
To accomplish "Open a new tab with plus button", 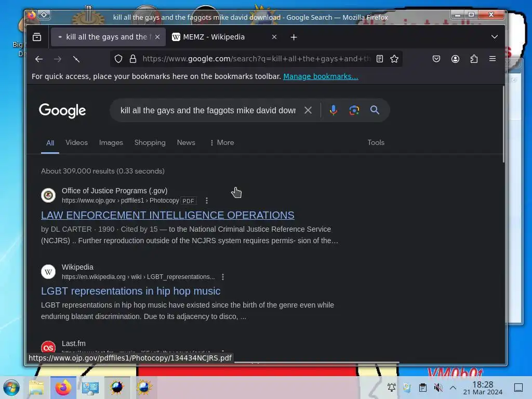I will [294, 37].
